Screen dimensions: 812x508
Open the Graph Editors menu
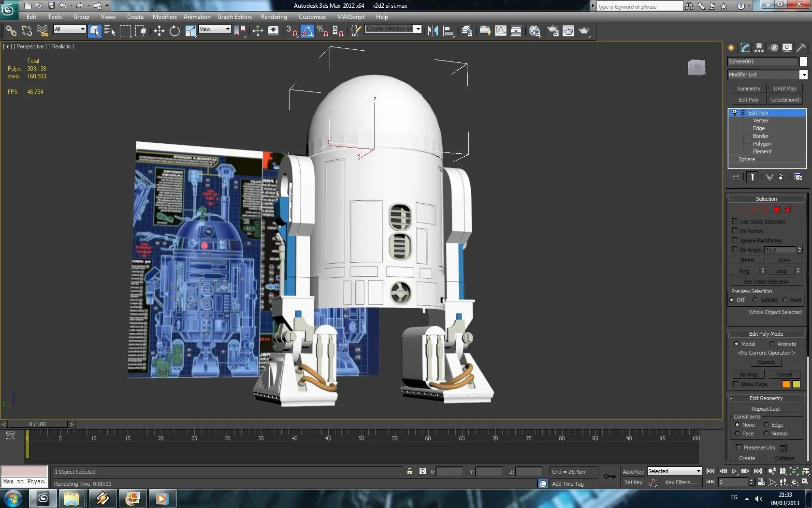click(x=234, y=16)
